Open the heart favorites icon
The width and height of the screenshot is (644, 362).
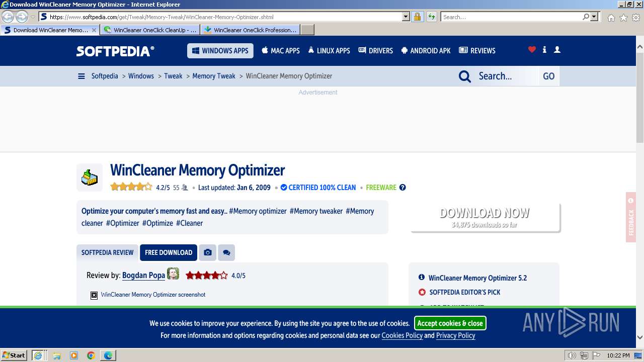(532, 50)
